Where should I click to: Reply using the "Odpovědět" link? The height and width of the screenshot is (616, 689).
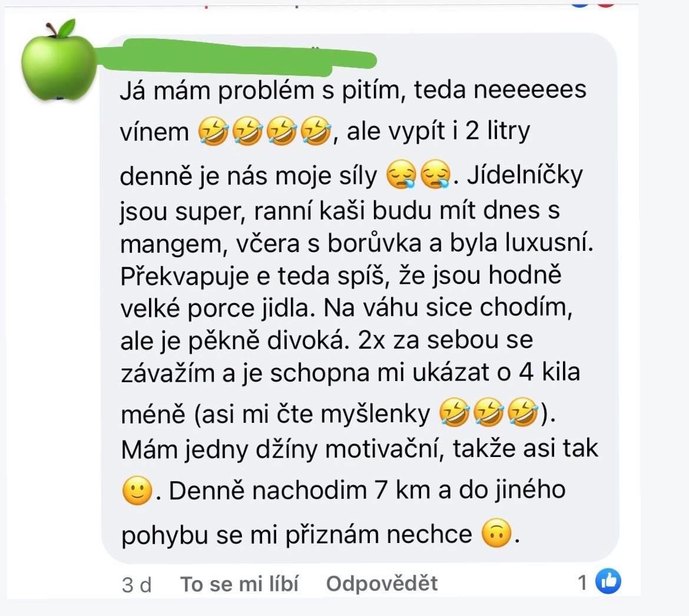382,584
